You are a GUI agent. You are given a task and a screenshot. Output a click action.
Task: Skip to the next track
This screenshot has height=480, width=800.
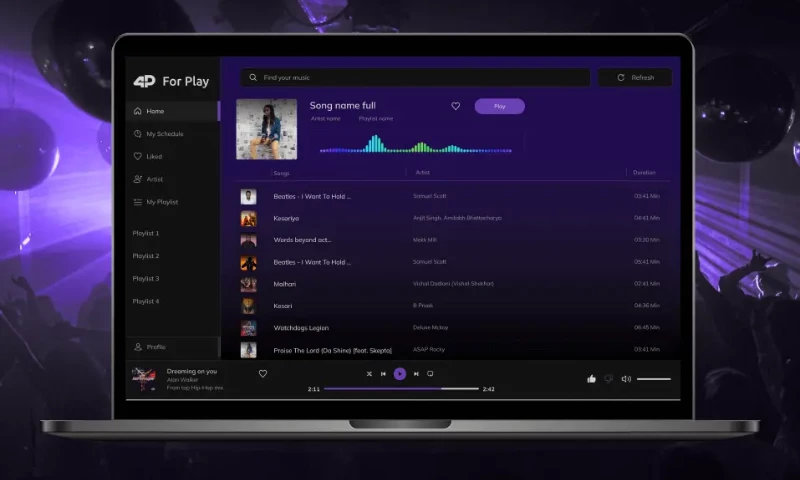[415, 374]
